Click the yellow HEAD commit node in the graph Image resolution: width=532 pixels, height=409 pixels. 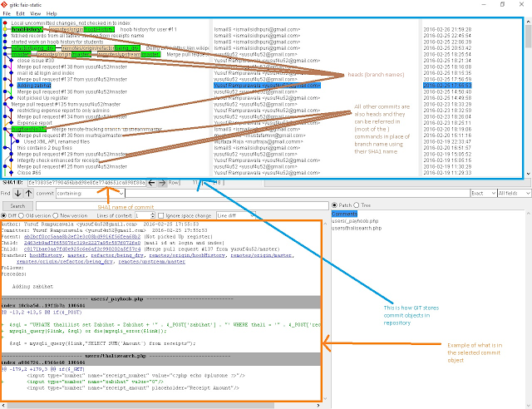(5, 30)
